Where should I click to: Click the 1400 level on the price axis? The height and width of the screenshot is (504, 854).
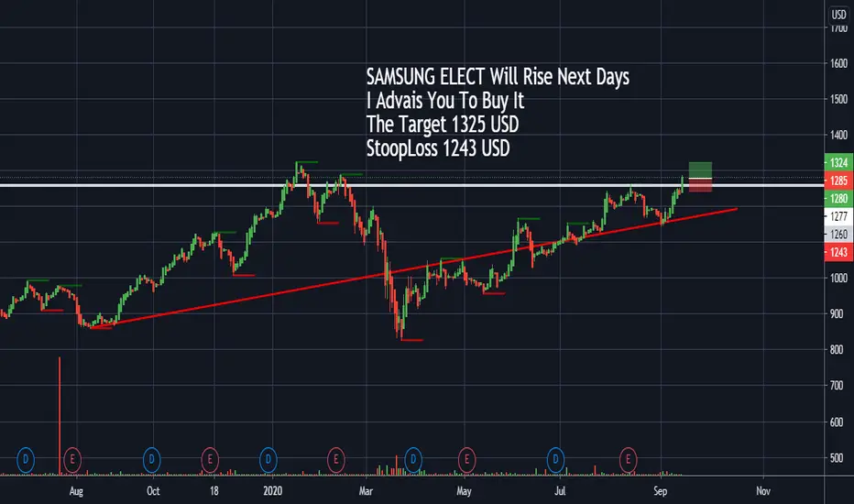(838, 135)
